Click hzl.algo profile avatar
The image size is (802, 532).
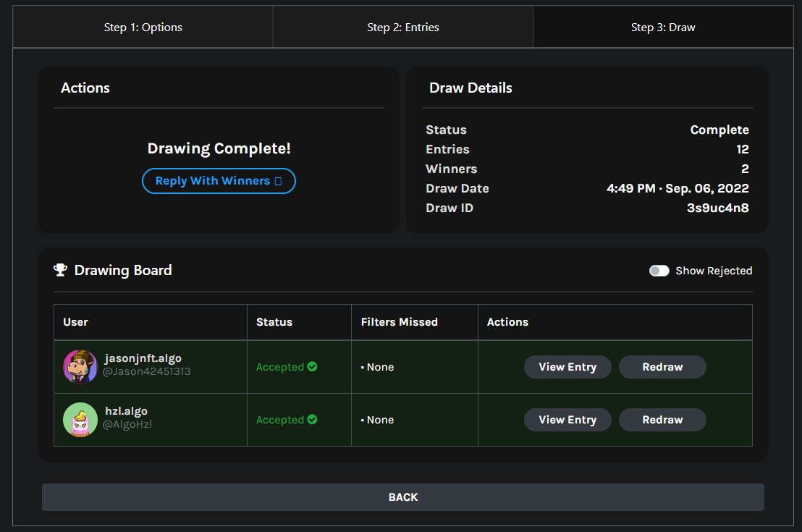[x=80, y=420]
